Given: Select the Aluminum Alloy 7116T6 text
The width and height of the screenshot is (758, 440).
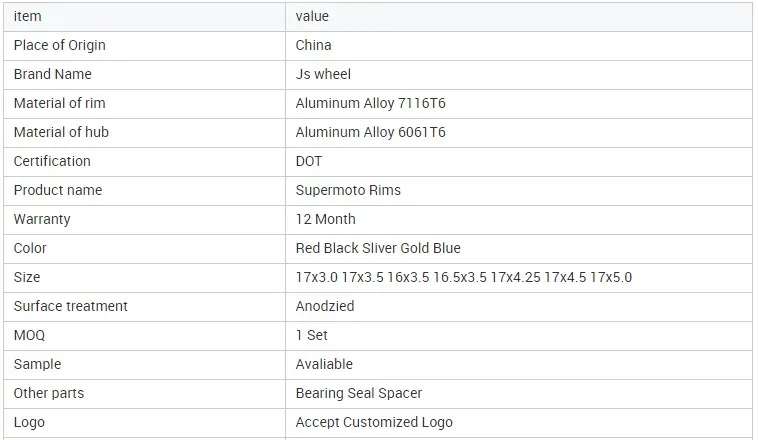Looking at the screenshot, I should pos(370,103).
